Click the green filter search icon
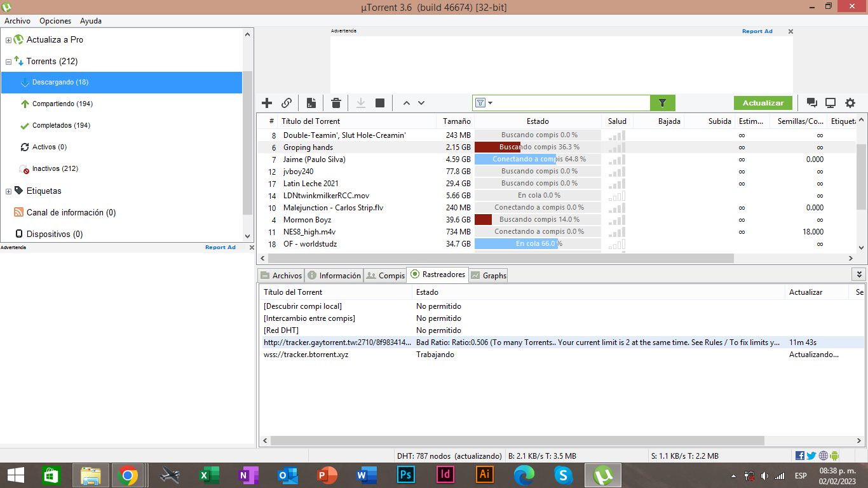 [x=662, y=103]
